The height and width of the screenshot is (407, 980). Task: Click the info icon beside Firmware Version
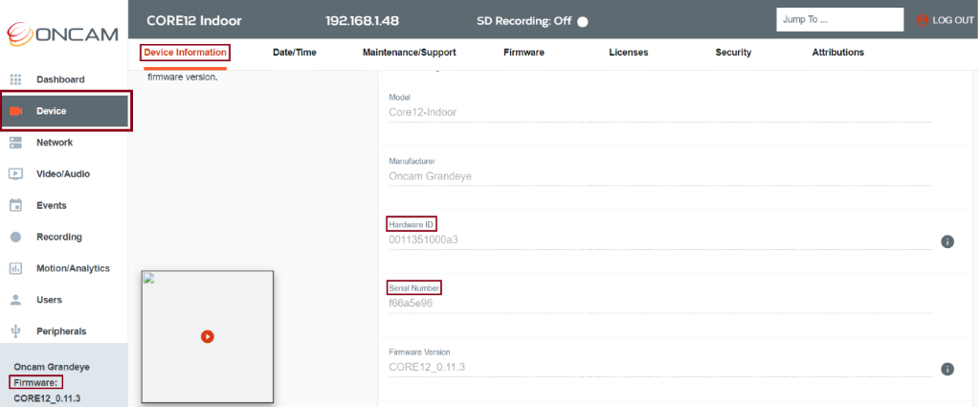947,369
